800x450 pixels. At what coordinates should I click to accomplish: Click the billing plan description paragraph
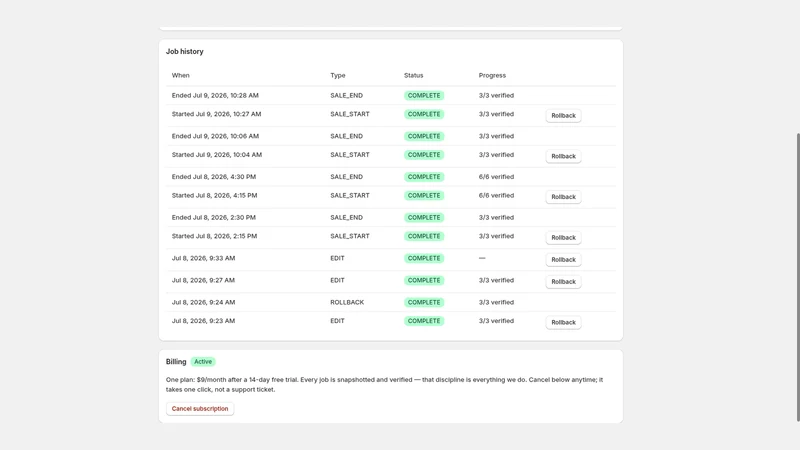384,384
